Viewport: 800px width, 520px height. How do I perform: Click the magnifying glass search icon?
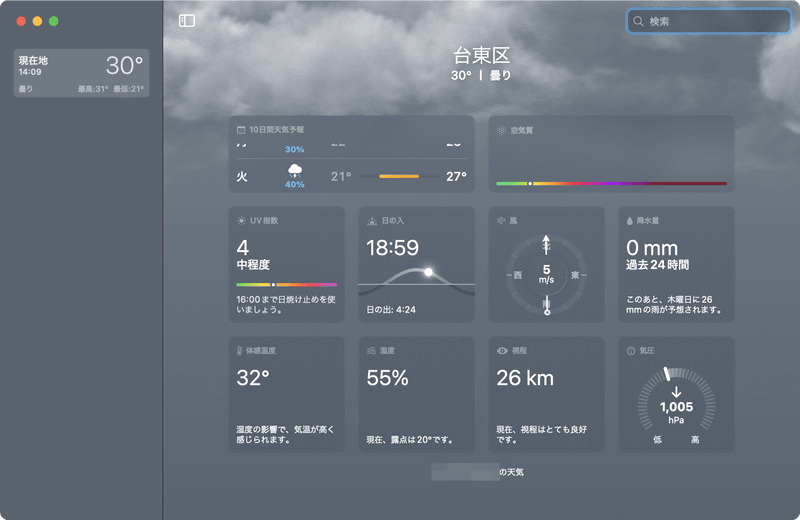pyautogui.click(x=638, y=21)
